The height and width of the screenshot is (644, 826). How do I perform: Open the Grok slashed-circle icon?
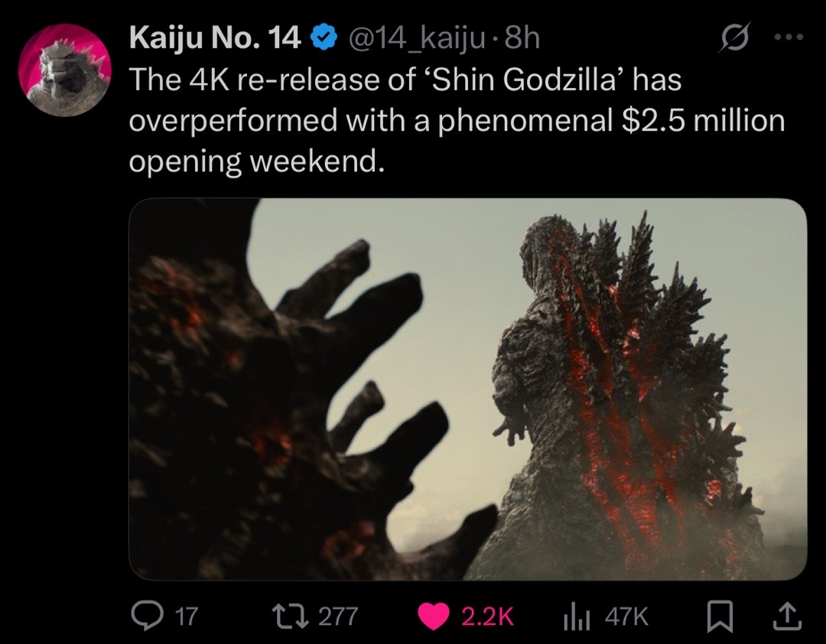point(733,38)
